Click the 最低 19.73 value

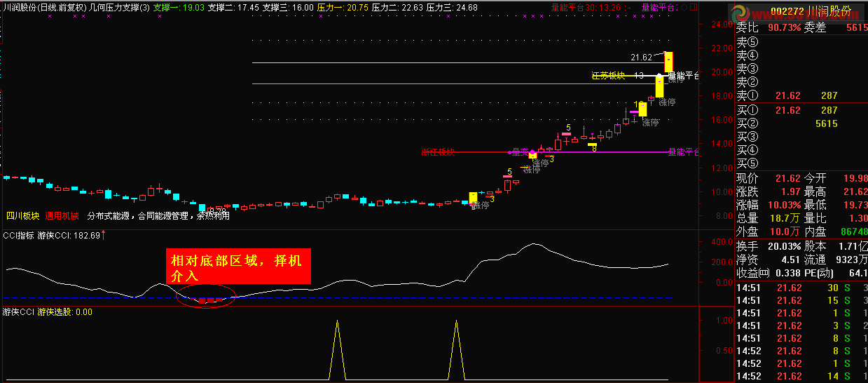(856, 205)
